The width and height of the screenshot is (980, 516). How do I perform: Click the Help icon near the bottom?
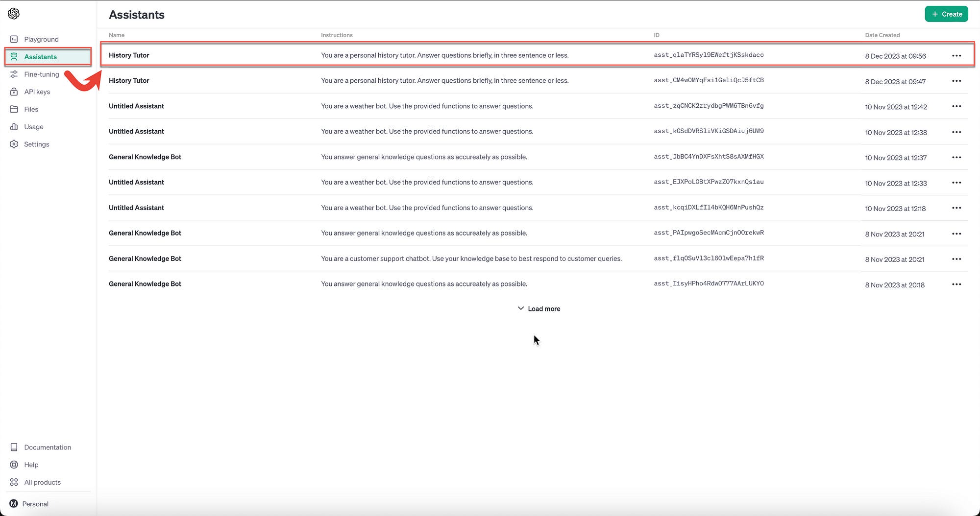(x=14, y=465)
